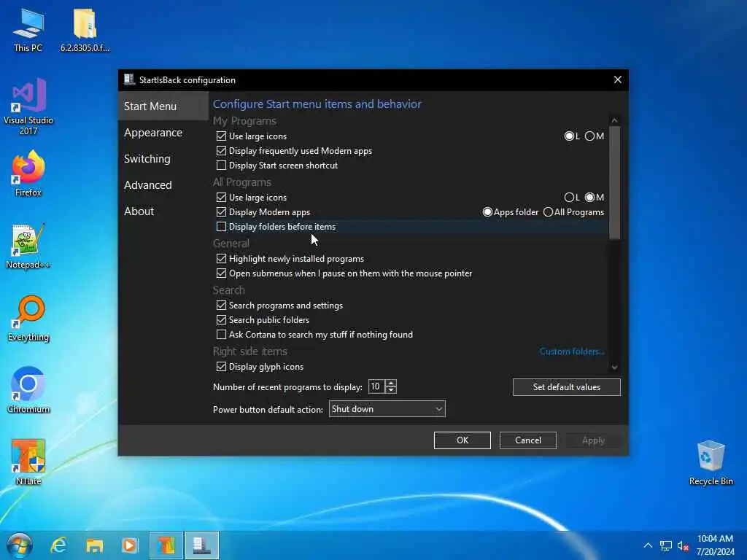Increase recent programs count spinner

(x=391, y=384)
